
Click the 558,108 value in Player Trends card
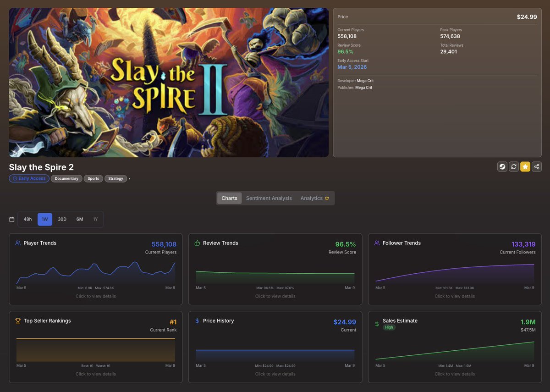pyautogui.click(x=164, y=244)
